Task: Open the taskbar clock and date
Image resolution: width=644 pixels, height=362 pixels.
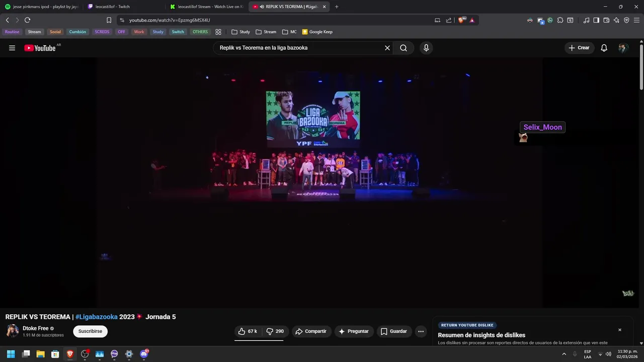Action: pos(627,354)
